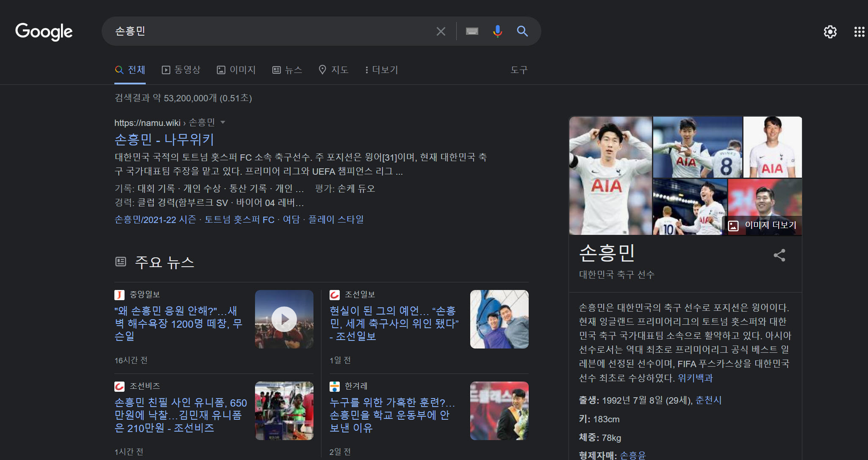The height and width of the screenshot is (460, 868).
Task: Play the 중앙일보 video thumbnail
Action: click(x=284, y=319)
